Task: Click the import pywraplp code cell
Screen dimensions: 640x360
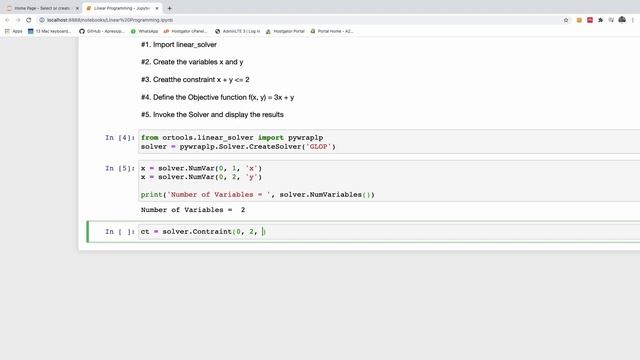Action: [x=389, y=142]
